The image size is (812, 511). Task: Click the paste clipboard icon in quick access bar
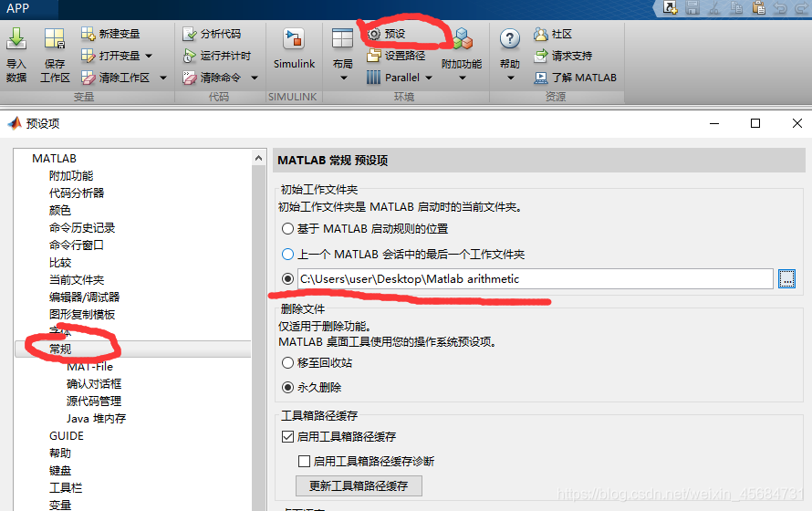pos(759,8)
